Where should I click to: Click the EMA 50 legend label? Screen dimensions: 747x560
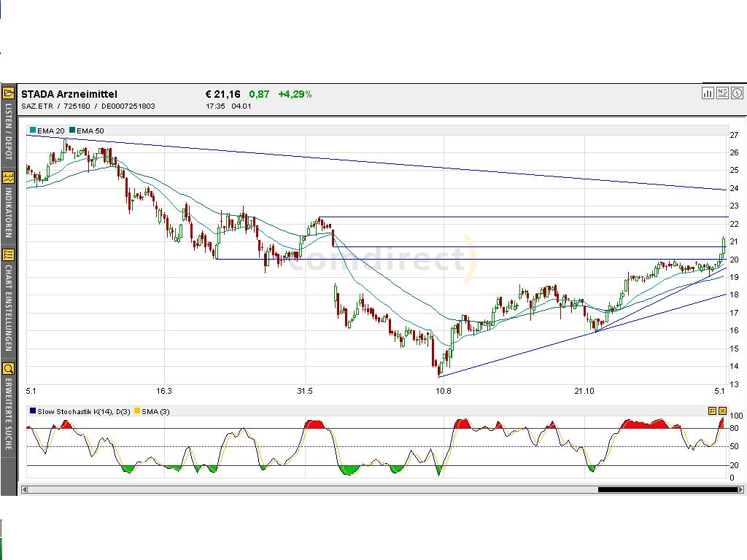pos(90,131)
